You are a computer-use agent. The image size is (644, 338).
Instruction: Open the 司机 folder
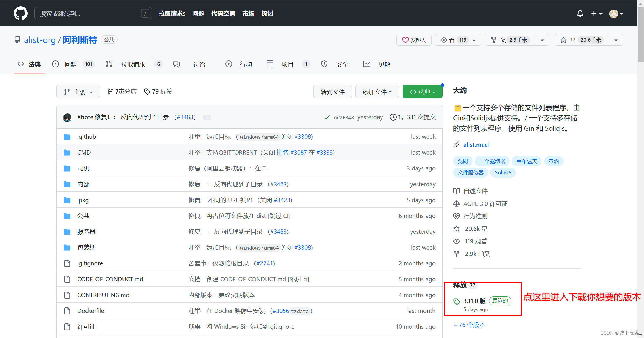click(83, 168)
